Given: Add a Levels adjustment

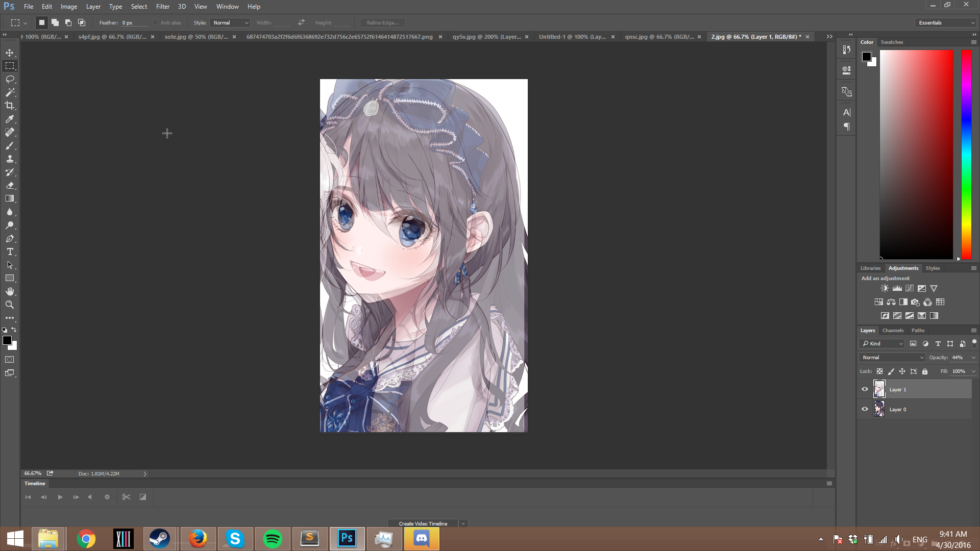Looking at the screenshot, I should 897,288.
